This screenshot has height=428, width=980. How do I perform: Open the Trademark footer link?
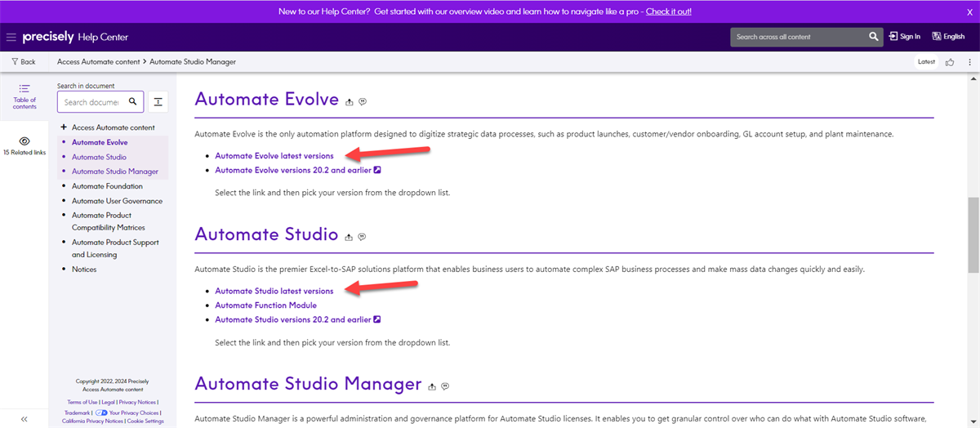click(77, 412)
